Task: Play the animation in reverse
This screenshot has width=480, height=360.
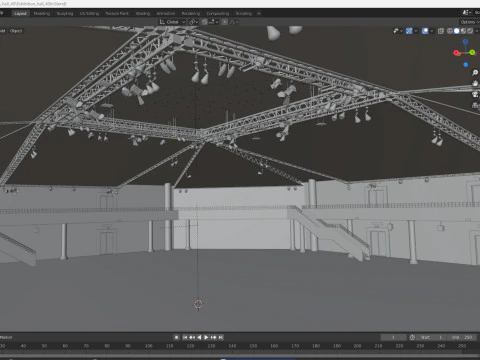Action: click(x=199, y=337)
